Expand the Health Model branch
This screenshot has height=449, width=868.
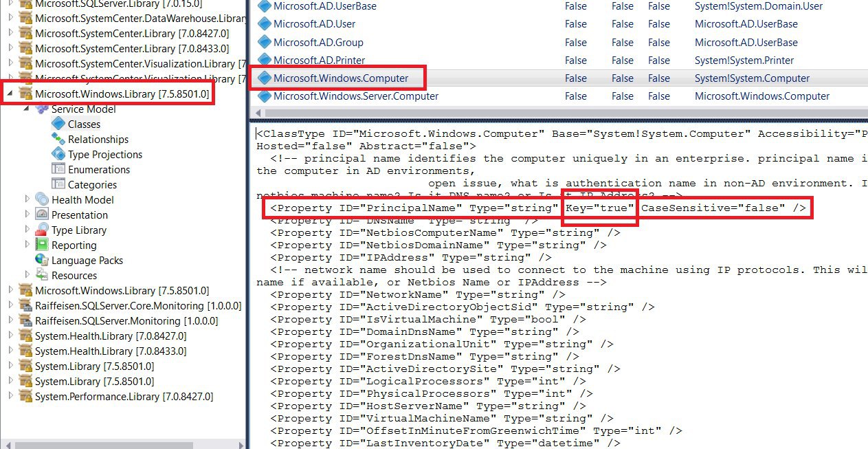(x=27, y=199)
